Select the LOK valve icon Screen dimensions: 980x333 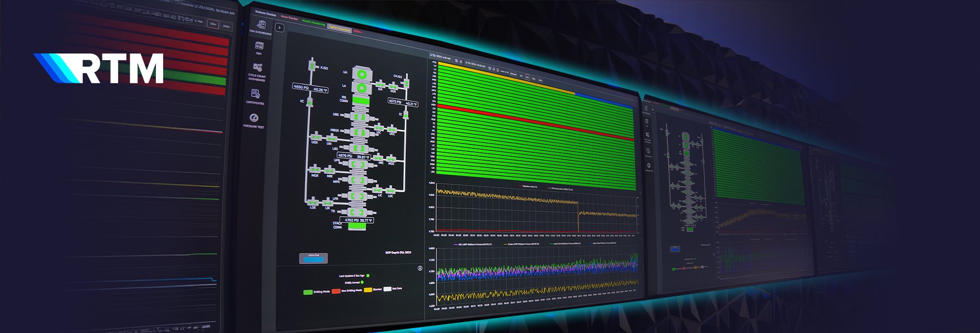tap(313, 202)
